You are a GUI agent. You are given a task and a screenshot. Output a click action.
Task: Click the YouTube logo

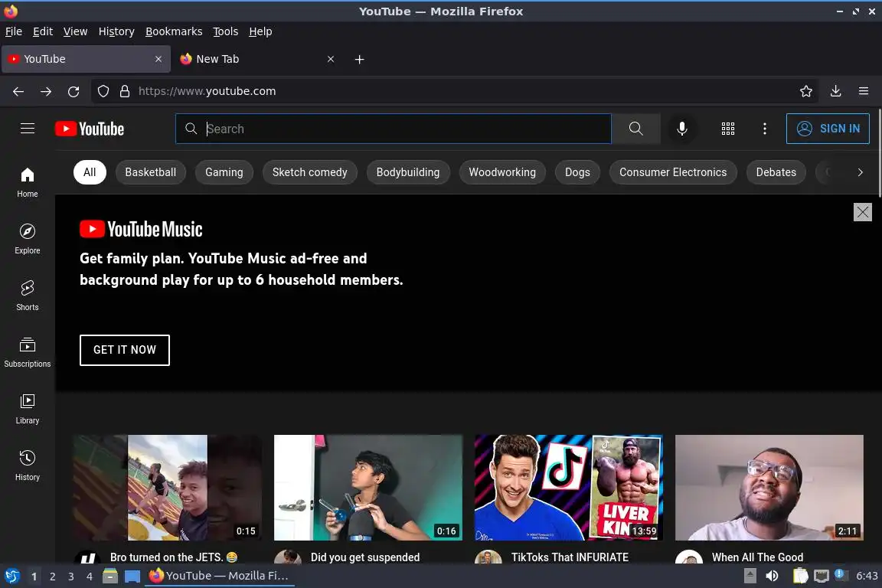coord(90,129)
